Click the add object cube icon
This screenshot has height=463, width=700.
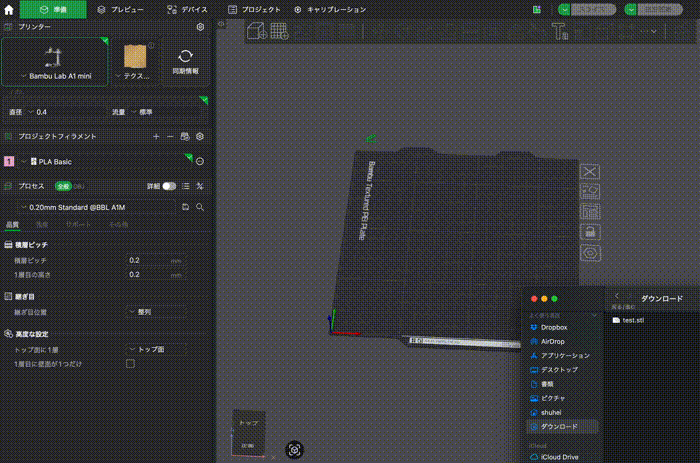(256, 31)
